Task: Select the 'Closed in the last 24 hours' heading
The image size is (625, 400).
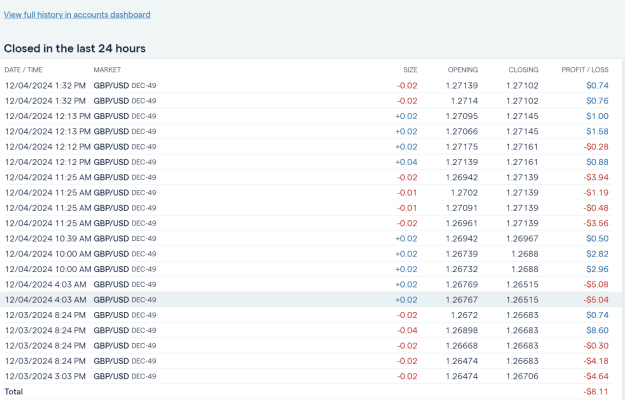Action: pyautogui.click(x=75, y=48)
